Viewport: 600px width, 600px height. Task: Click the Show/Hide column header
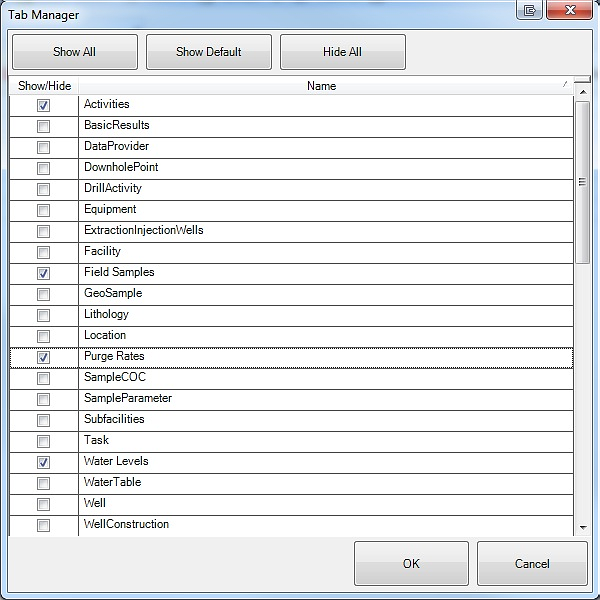coord(44,86)
